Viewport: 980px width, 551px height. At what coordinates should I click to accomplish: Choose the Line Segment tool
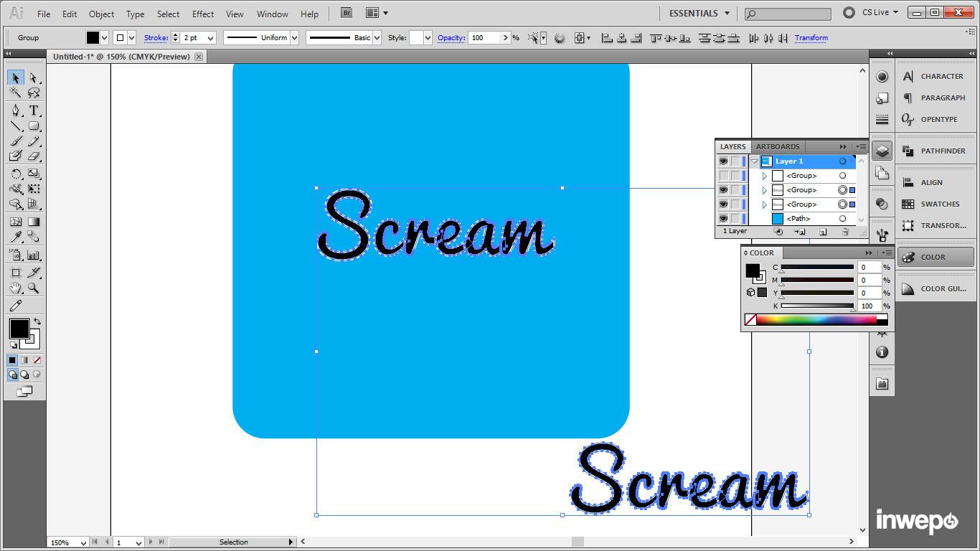(x=16, y=126)
